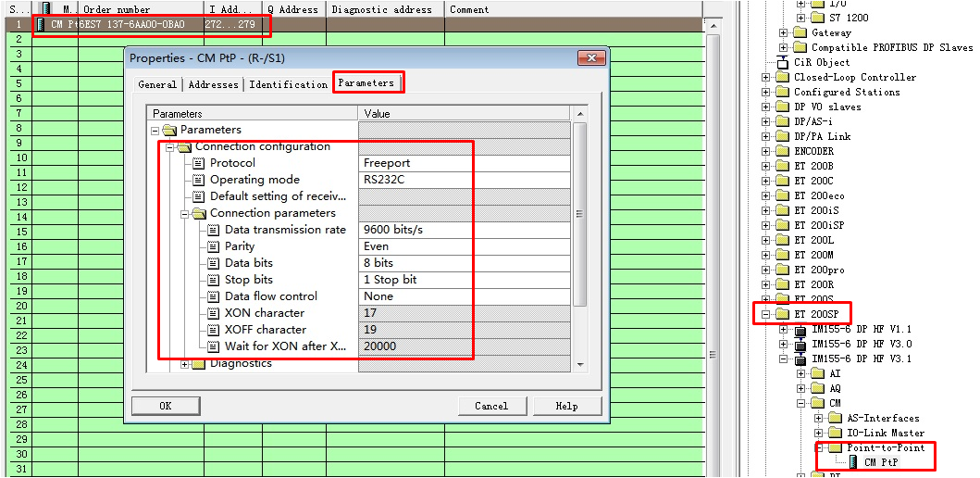The height and width of the screenshot is (478, 980).
Task: Click the Connection parameters folder icon
Action: point(199,213)
